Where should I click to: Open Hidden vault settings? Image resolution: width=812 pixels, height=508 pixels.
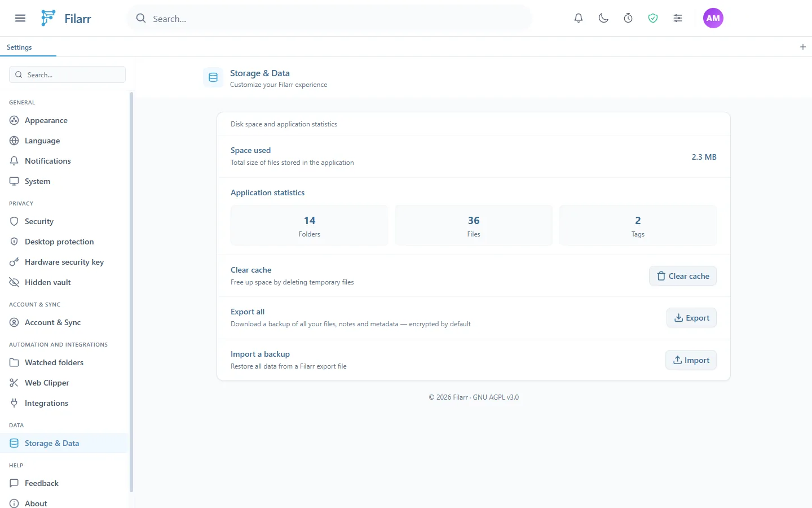64,282
